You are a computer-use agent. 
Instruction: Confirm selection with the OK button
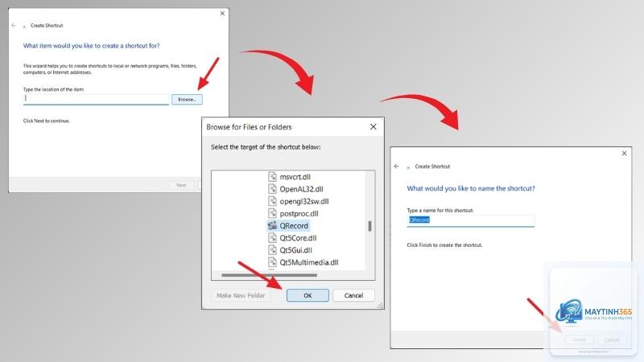pyautogui.click(x=308, y=295)
